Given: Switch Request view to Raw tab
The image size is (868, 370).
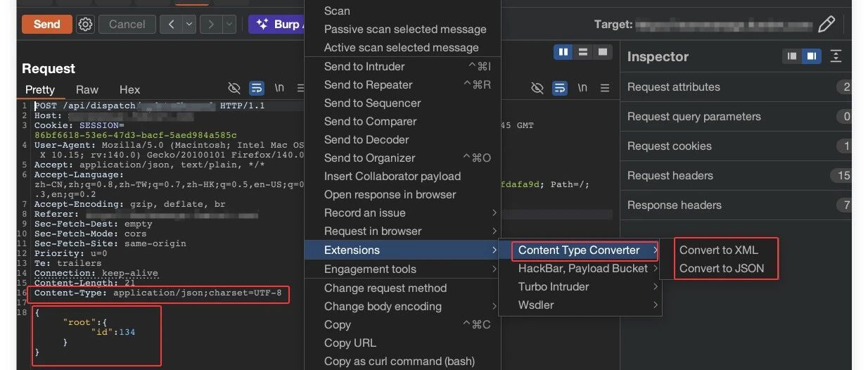Looking at the screenshot, I should coord(87,89).
